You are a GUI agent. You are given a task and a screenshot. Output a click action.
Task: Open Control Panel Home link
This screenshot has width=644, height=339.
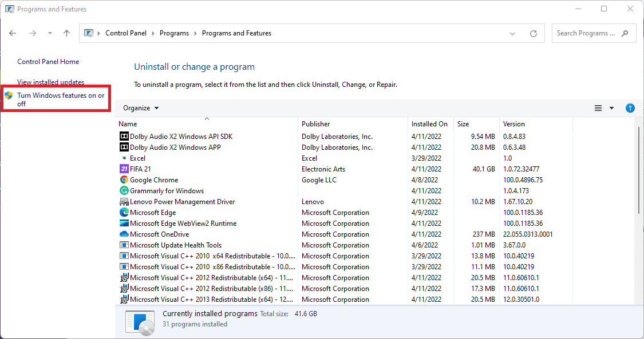[x=48, y=62]
